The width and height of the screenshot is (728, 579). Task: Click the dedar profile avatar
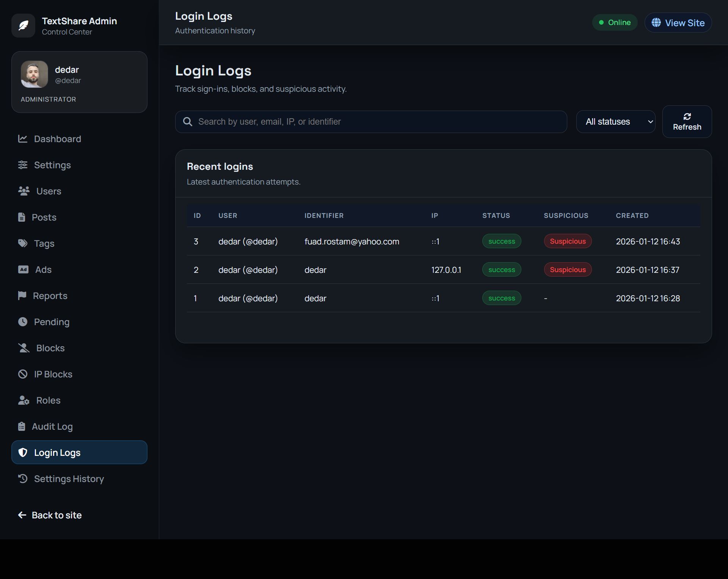pos(35,74)
